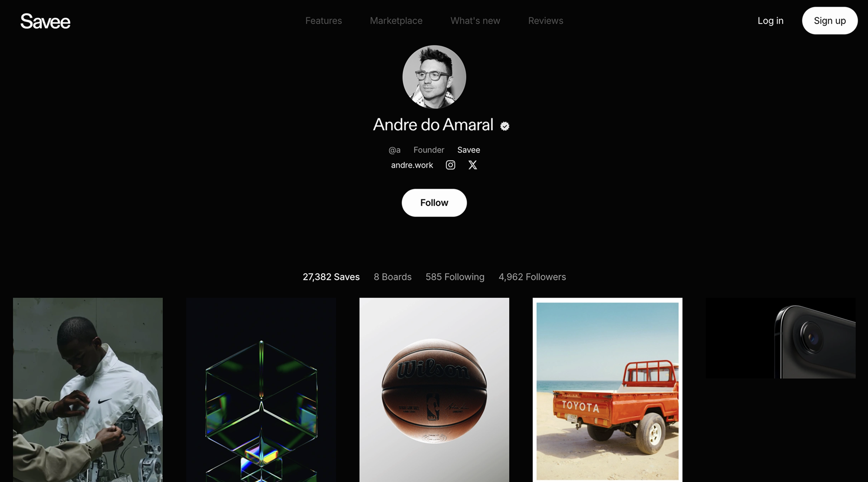868x482 pixels.
Task: Click Andre do Amaral's profile avatar
Action: click(x=434, y=77)
